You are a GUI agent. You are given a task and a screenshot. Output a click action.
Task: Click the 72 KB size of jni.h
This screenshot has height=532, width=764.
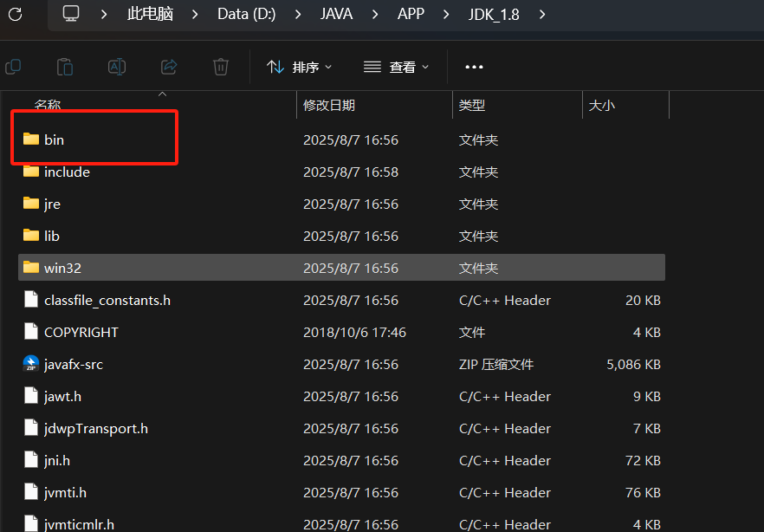tap(643, 461)
